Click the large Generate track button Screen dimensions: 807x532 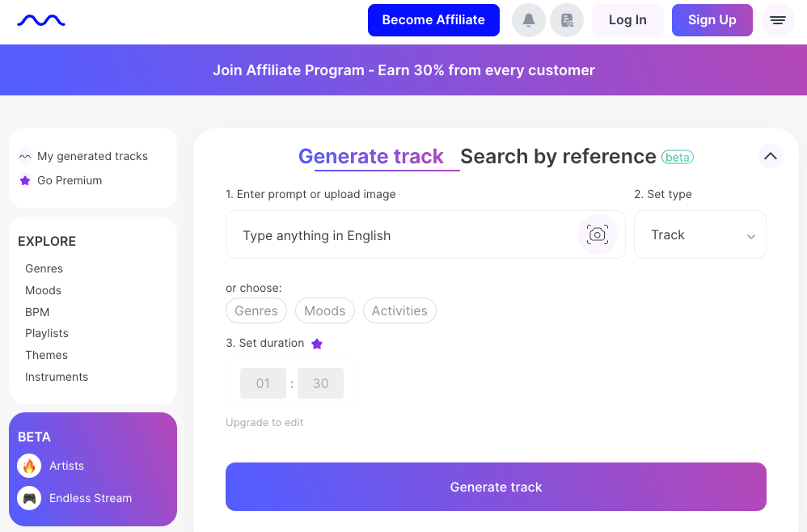(x=496, y=487)
